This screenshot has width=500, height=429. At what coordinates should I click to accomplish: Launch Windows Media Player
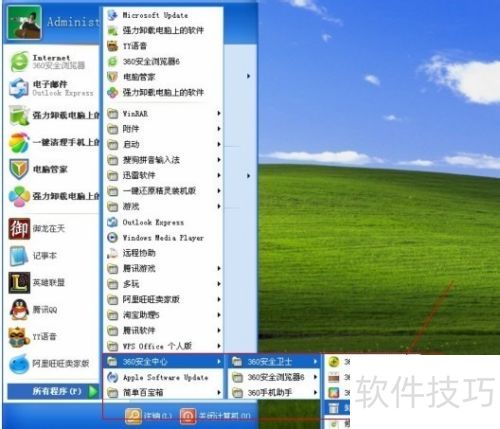(163, 238)
